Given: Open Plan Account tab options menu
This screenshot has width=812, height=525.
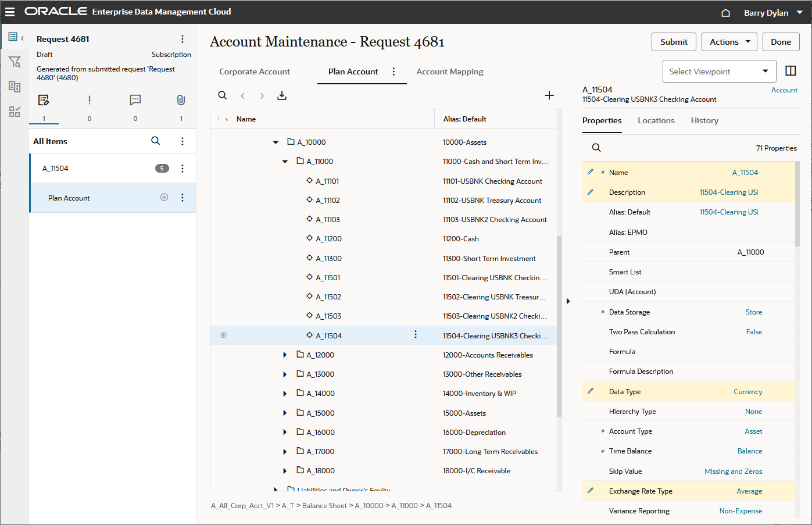Looking at the screenshot, I should [x=394, y=72].
